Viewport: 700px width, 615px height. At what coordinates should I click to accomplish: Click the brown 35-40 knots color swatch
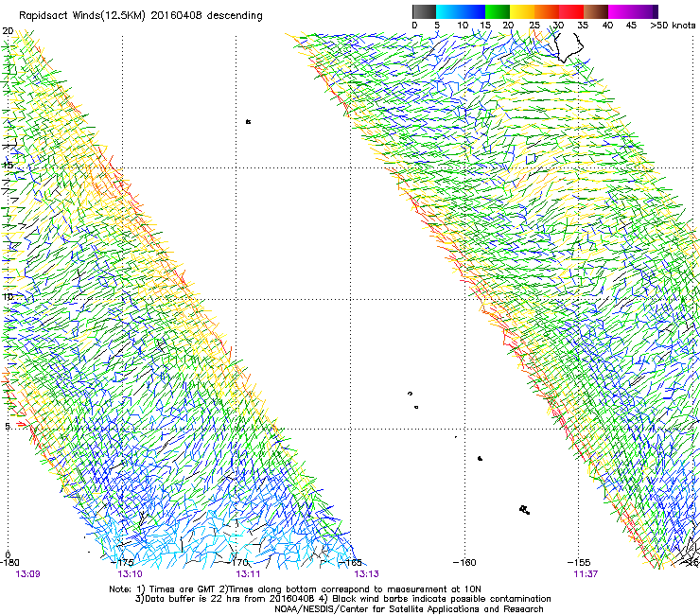coord(596,11)
